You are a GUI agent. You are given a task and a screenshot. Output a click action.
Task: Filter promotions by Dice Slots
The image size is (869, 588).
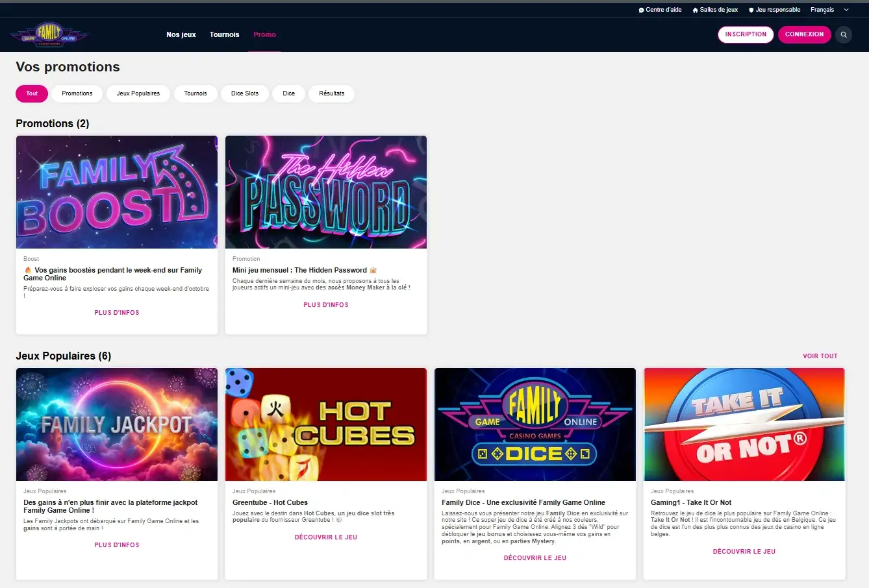pos(244,93)
